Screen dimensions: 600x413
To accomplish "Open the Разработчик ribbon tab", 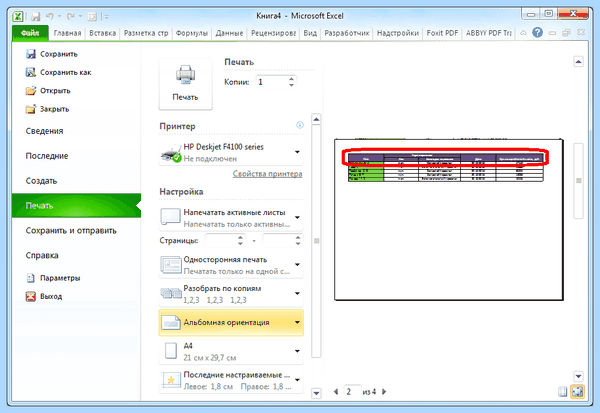I will tap(347, 33).
